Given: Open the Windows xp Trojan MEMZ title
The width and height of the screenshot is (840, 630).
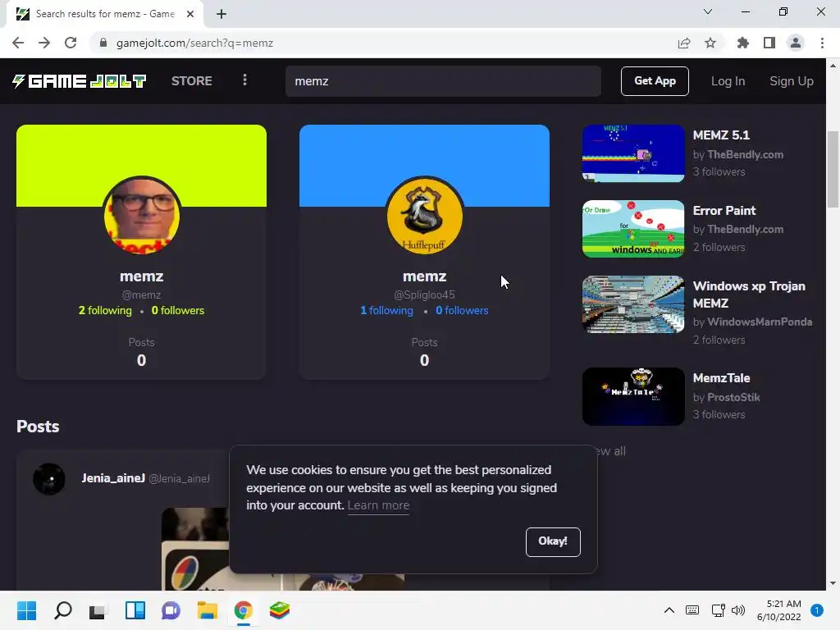Looking at the screenshot, I should (x=749, y=294).
